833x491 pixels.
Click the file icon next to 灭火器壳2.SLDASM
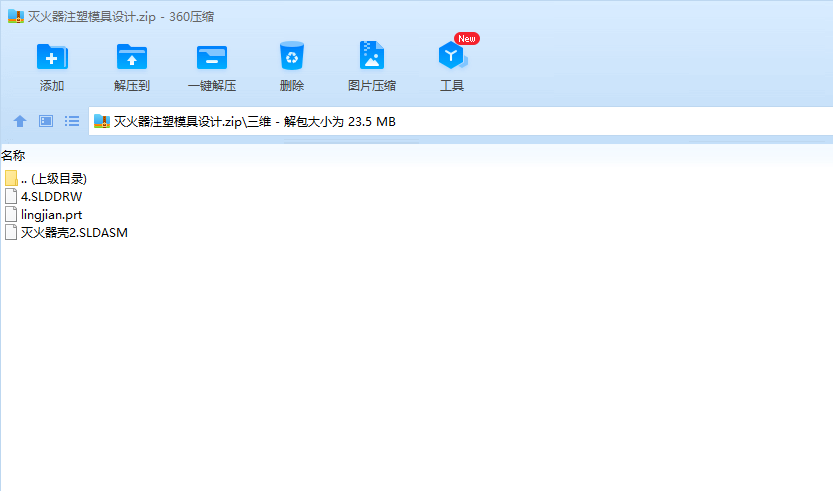pyautogui.click(x=11, y=232)
